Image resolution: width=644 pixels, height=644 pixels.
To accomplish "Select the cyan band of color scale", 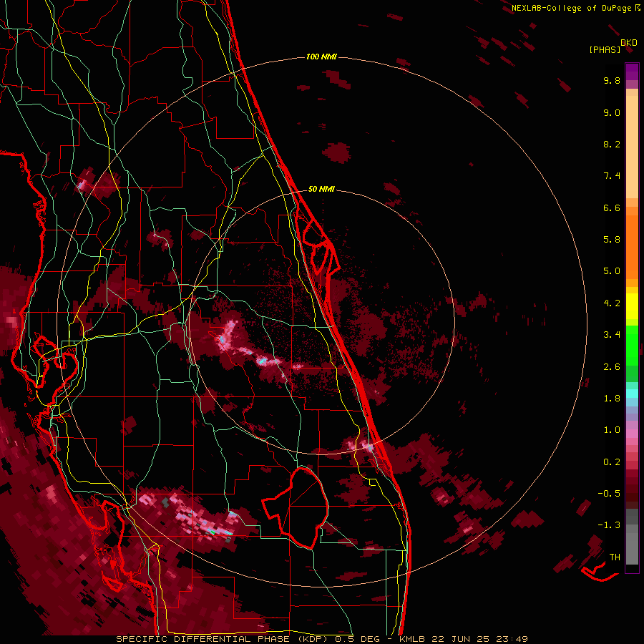I will tap(632, 394).
